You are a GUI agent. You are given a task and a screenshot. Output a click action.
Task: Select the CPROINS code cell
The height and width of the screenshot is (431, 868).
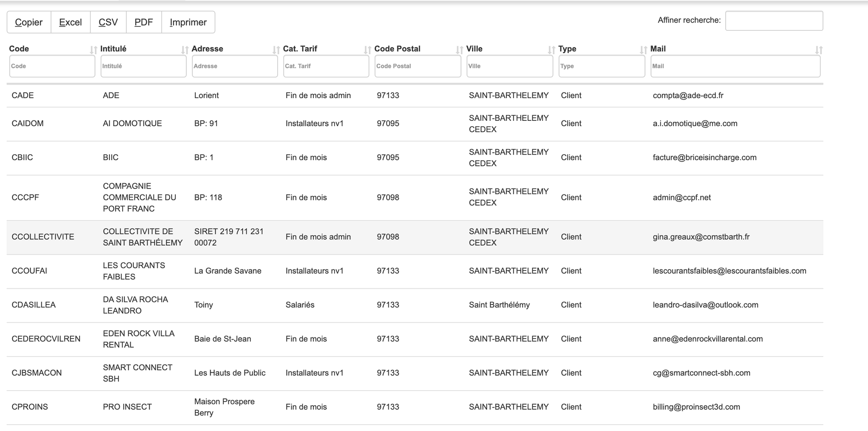30,407
